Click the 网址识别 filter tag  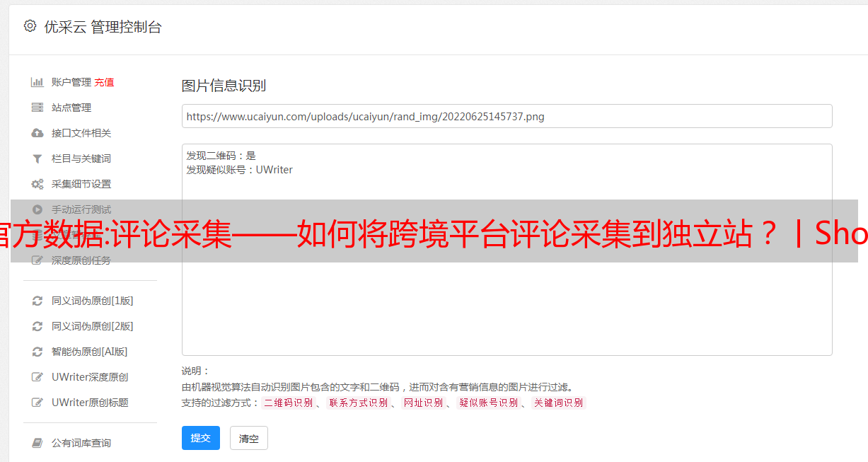pos(423,403)
